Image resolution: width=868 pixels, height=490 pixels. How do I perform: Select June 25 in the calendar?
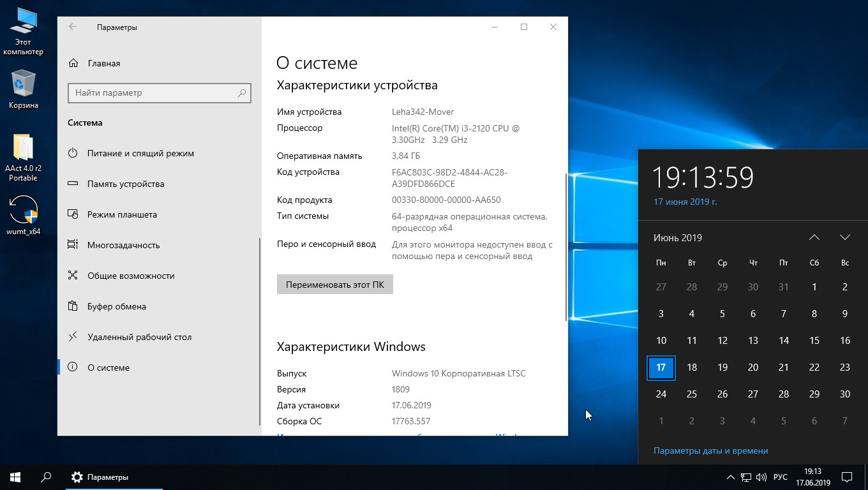click(x=692, y=394)
